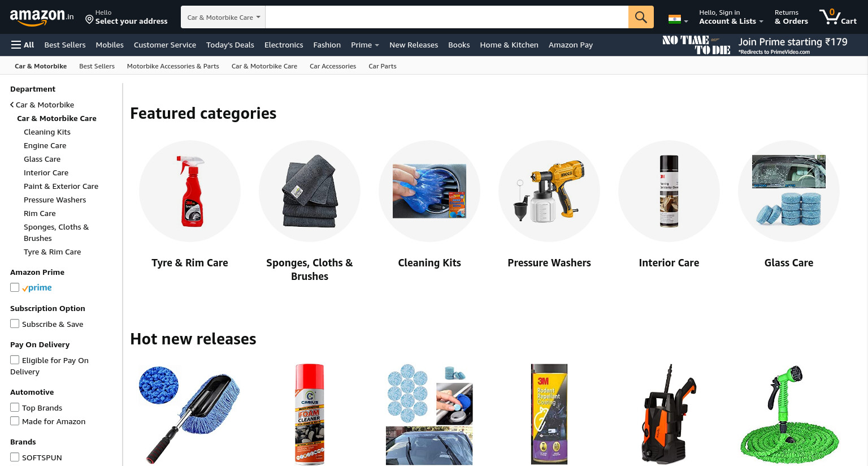Click the orange search magnifier button
Image resolution: width=868 pixels, height=466 pixels.
pos(641,17)
